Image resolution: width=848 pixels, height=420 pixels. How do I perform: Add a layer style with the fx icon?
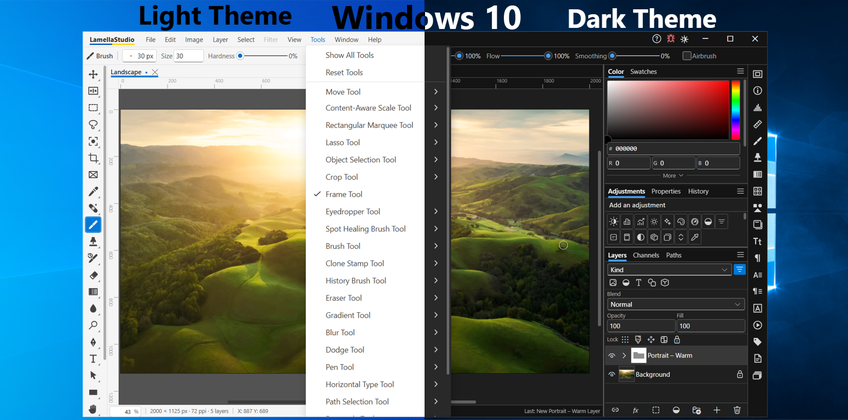point(635,410)
